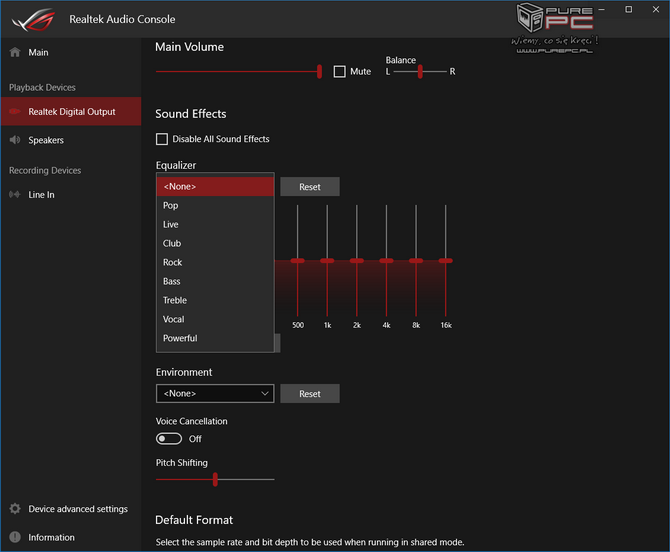Select Realtek Digital Output device
This screenshot has width=670, height=552.
(x=71, y=112)
